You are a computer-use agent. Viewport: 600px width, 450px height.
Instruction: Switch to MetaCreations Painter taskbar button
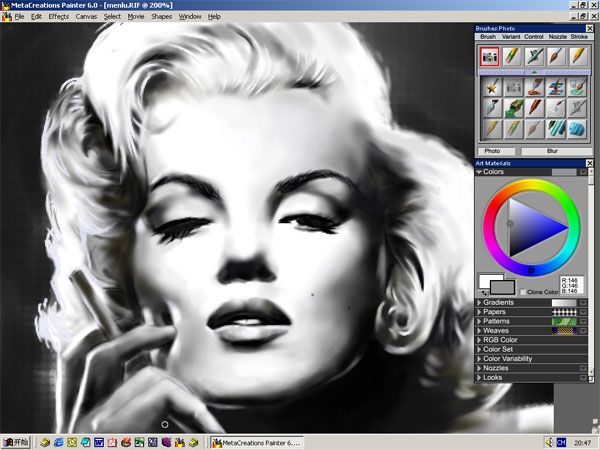coord(256,443)
